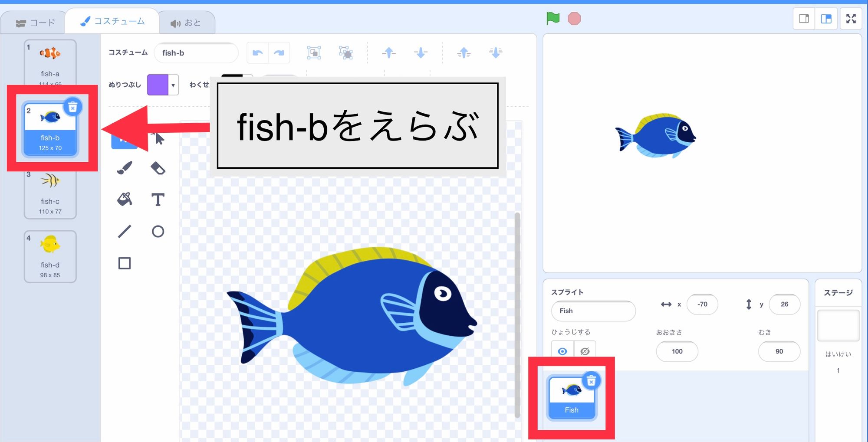Open the おと tab
The height and width of the screenshot is (442, 868).
click(x=187, y=21)
